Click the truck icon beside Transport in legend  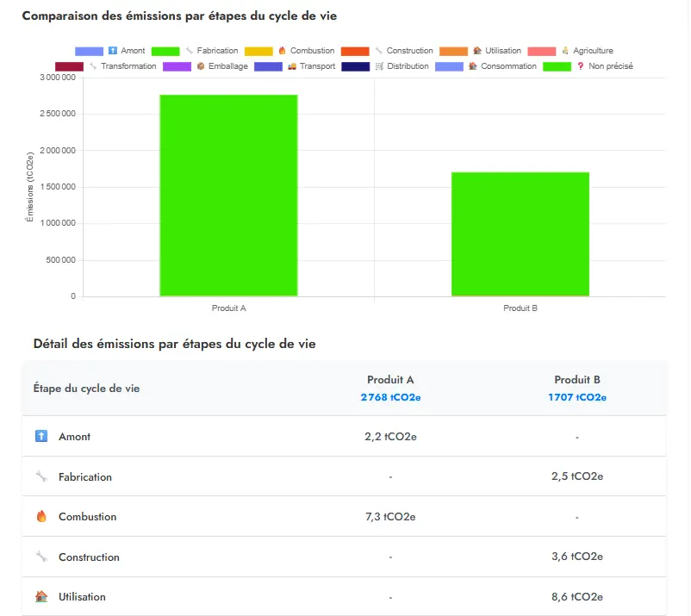tap(292, 66)
